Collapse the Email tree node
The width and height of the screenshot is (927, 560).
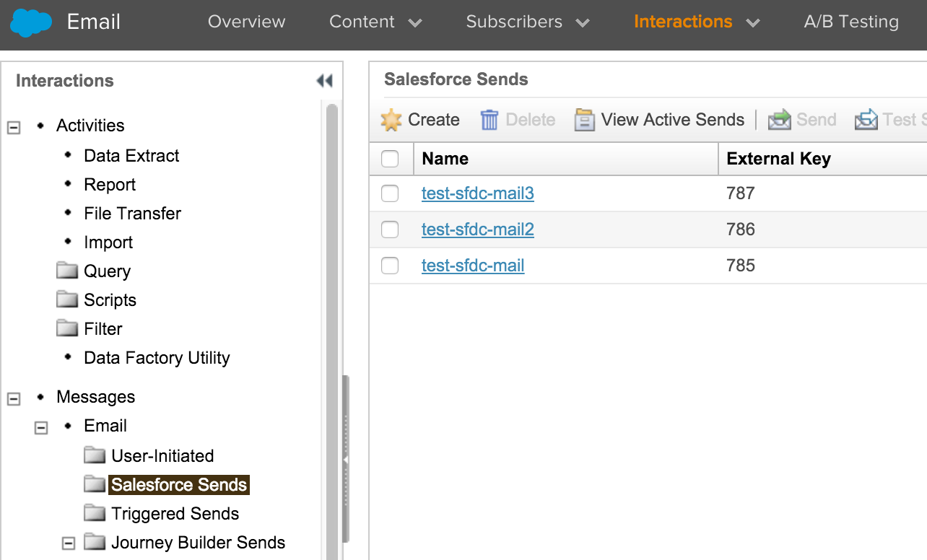point(41,427)
